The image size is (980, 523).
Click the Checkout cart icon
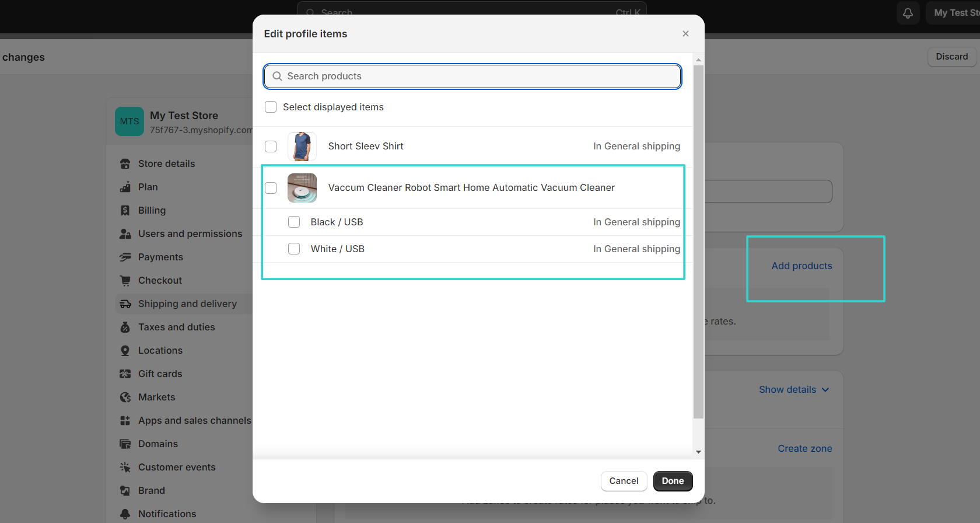point(125,281)
